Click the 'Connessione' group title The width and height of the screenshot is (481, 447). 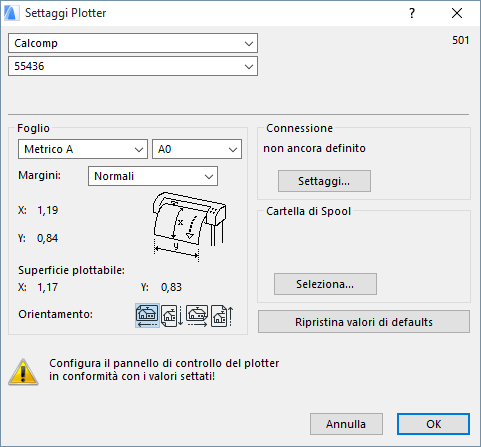pyautogui.click(x=299, y=128)
